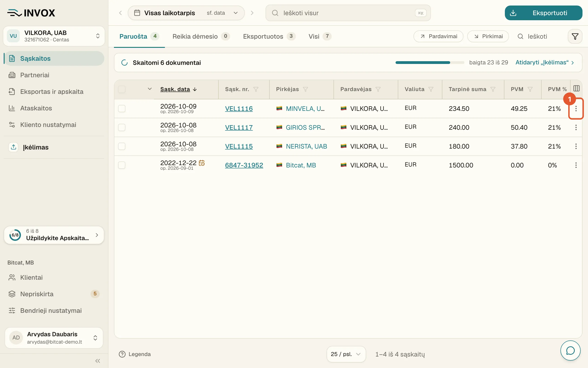The width and height of the screenshot is (588, 368).
Task: Open the buyer link GIRIOS SPR...
Action: pyautogui.click(x=305, y=127)
